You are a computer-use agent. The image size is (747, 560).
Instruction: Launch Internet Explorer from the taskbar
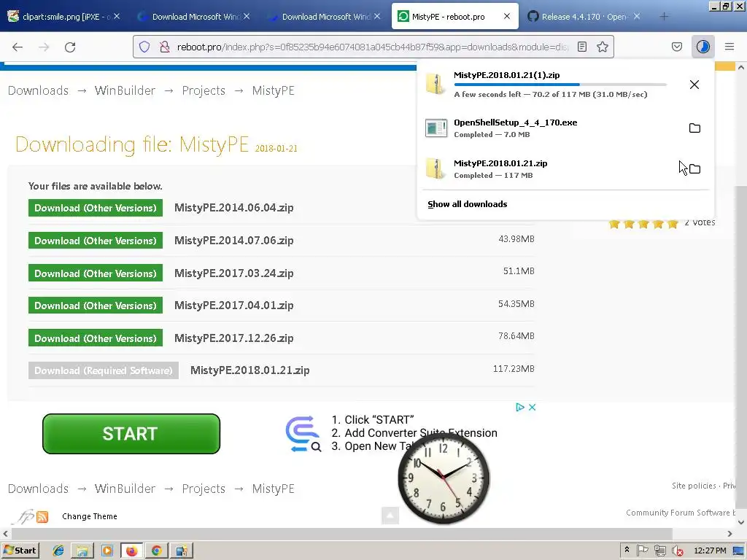pyautogui.click(x=58, y=551)
